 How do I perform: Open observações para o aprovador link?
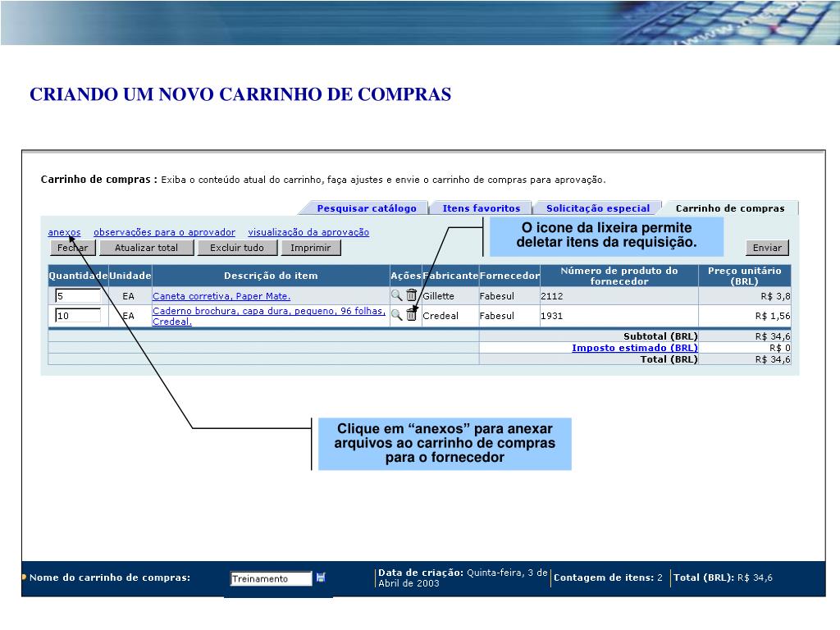(x=164, y=232)
